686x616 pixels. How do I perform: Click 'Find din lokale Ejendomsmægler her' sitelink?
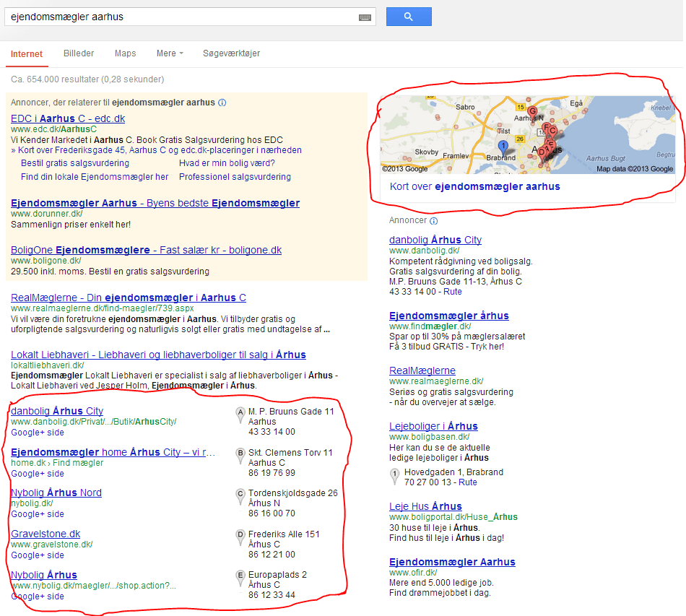[95, 177]
